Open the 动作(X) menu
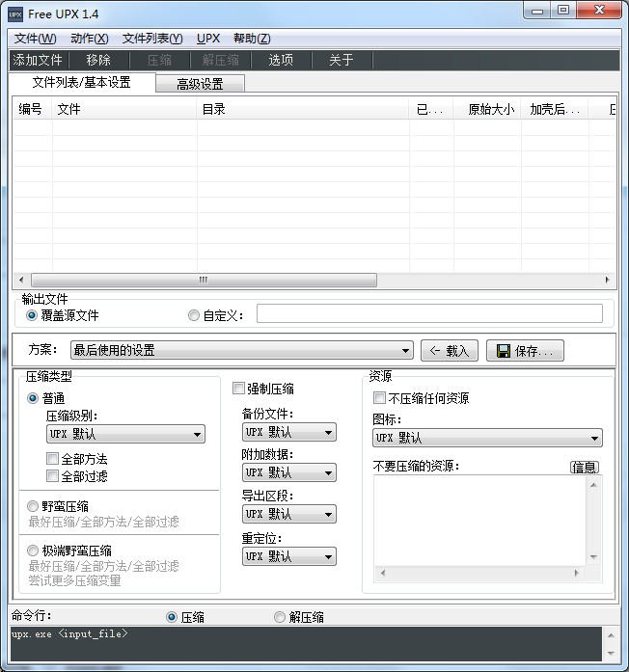 90,39
